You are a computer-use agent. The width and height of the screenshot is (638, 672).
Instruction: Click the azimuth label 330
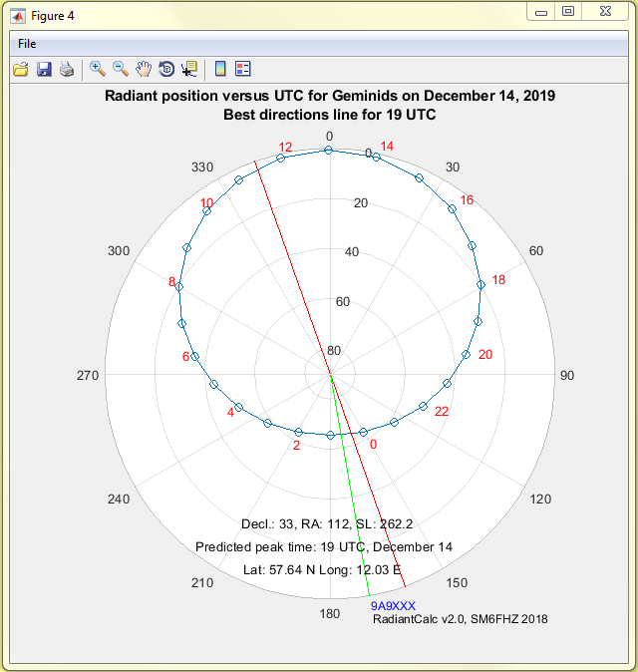point(202,168)
